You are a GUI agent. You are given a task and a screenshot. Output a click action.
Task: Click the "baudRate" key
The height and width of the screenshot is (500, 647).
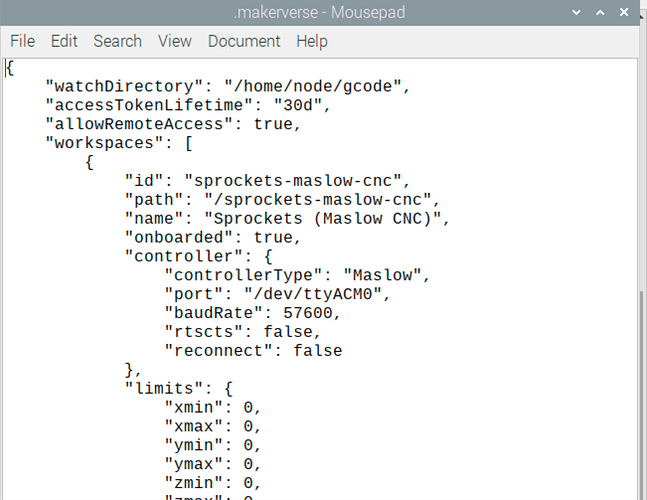click(213, 313)
